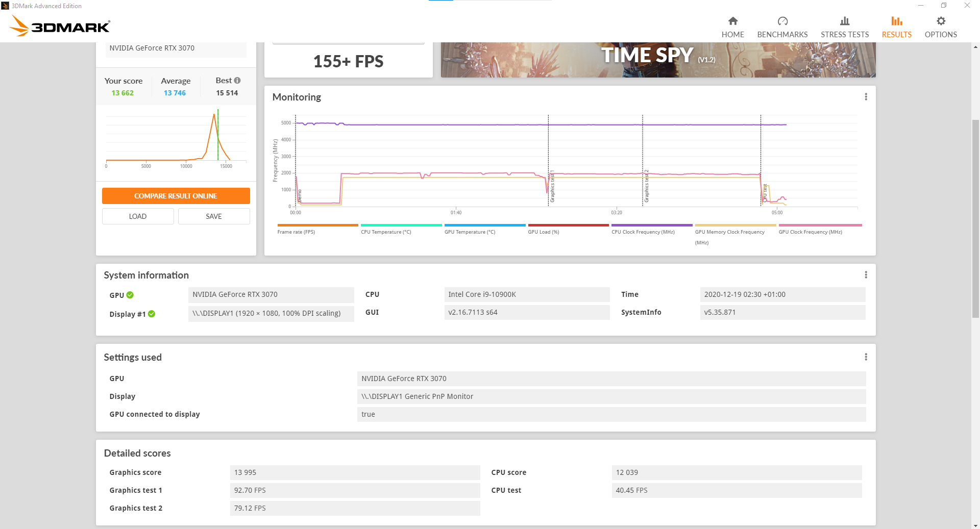Switch to the Results tab
980x529 pixels.
pos(896,27)
